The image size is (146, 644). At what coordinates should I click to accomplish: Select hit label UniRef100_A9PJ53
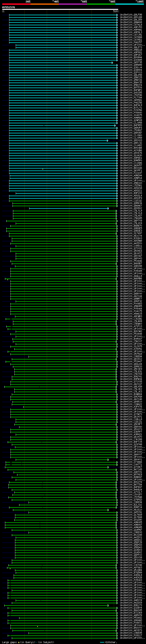click(131, 27)
